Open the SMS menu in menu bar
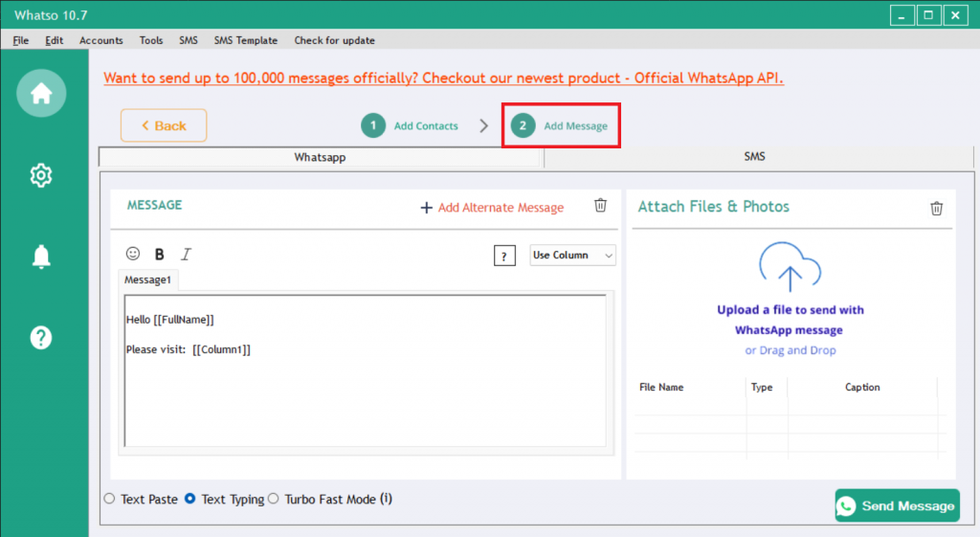Image resolution: width=980 pixels, height=537 pixels. (189, 40)
